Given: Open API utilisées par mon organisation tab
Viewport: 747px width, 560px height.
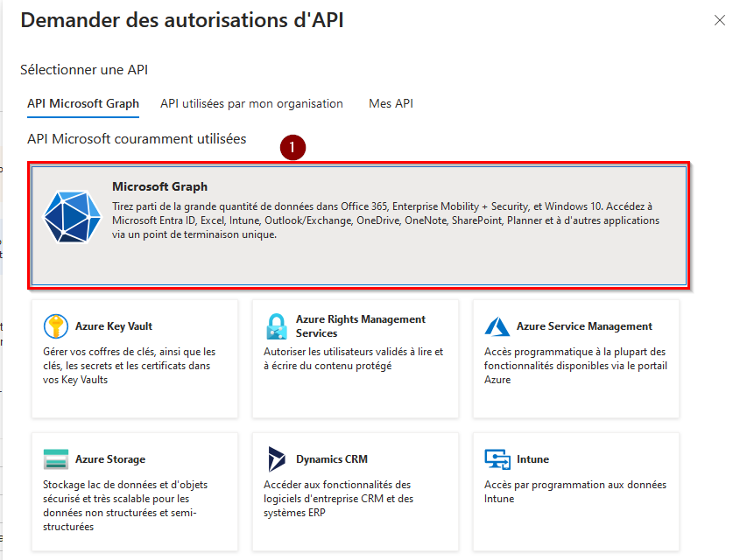Looking at the screenshot, I should point(251,103).
